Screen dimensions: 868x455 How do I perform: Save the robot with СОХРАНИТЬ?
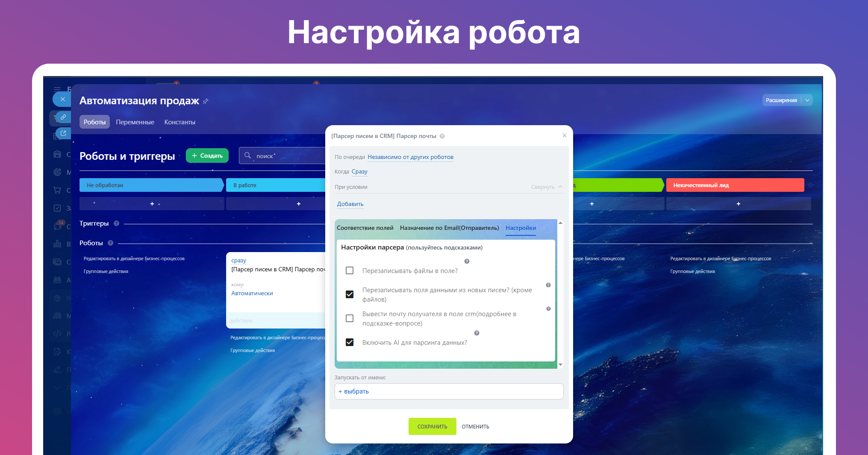(432, 426)
